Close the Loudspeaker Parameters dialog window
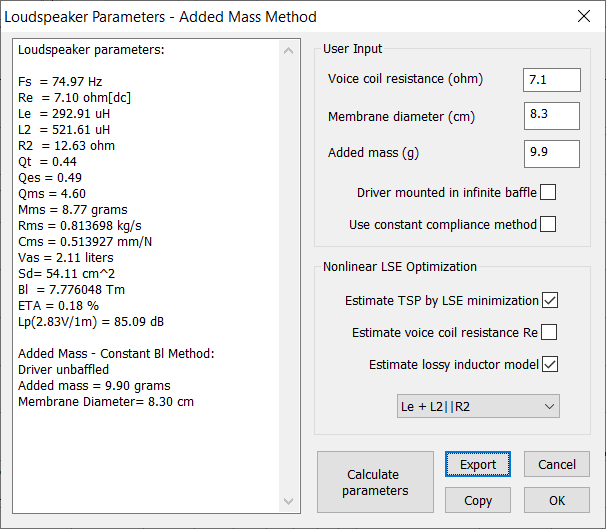The height and width of the screenshot is (529, 606). coord(584,16)
